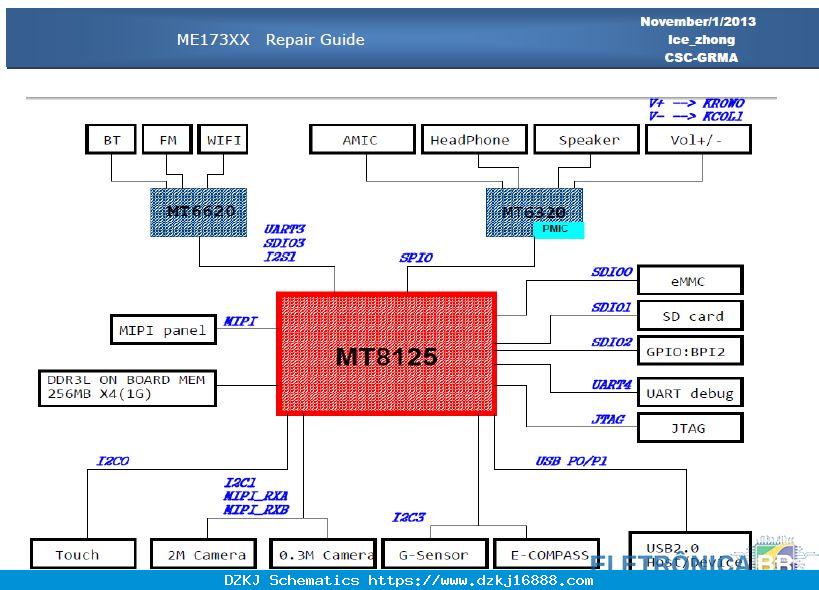Select the UART debug block

point(690,393)
